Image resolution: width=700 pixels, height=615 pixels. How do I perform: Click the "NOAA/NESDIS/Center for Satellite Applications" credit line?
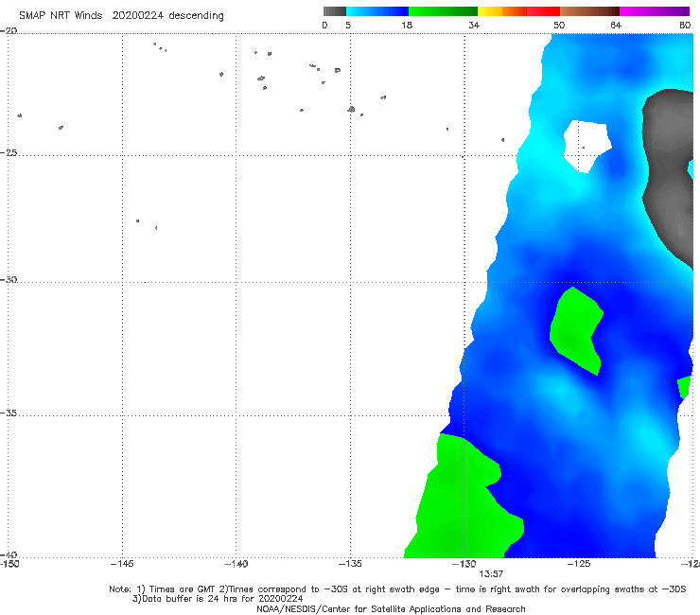[391, 609]
